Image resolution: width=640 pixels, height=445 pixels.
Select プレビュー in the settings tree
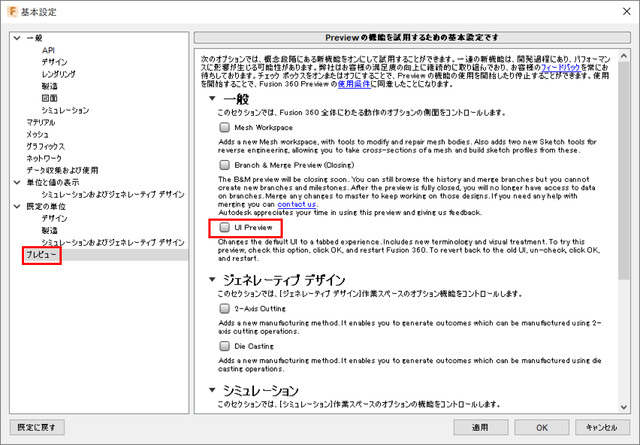click(x=41, y=255)
